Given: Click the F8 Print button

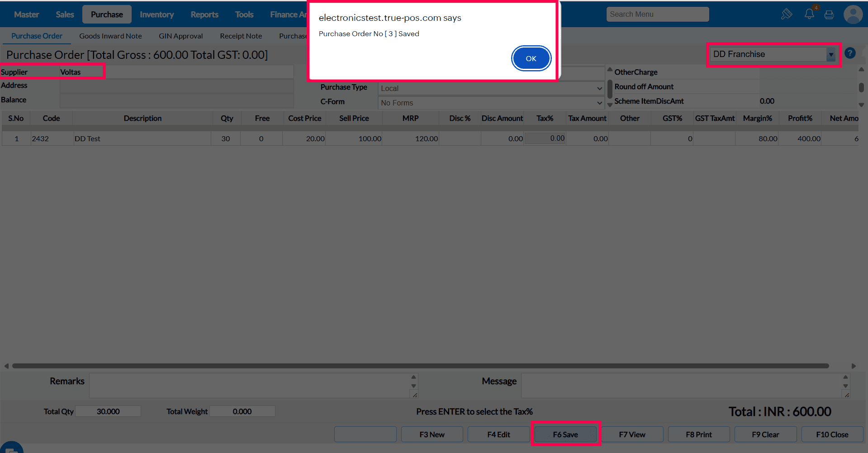Looking at the screenshot, I should tap(699, 434).
